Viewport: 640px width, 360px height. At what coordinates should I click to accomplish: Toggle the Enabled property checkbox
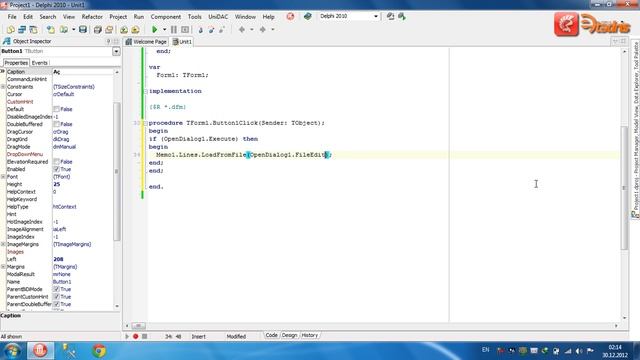tap(56, 169)
